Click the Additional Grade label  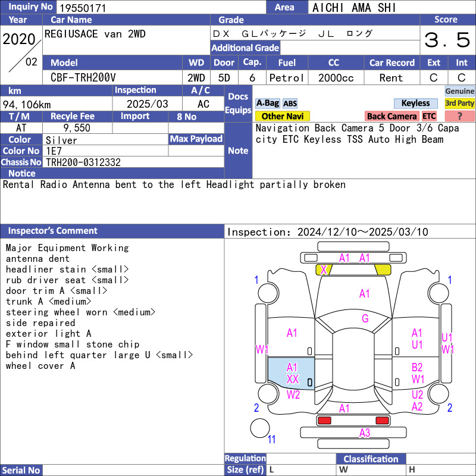point(245,48)
